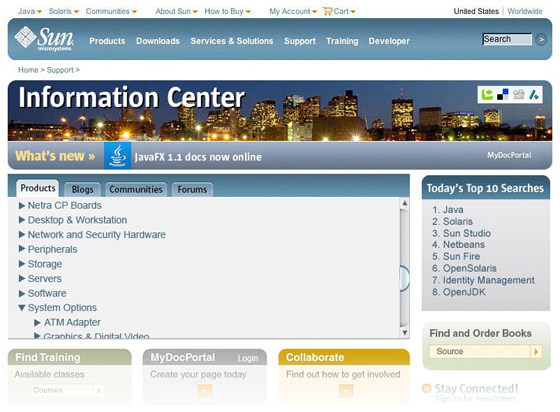Open Training in main navigation
560x412 pixels.
pos(342,41)
